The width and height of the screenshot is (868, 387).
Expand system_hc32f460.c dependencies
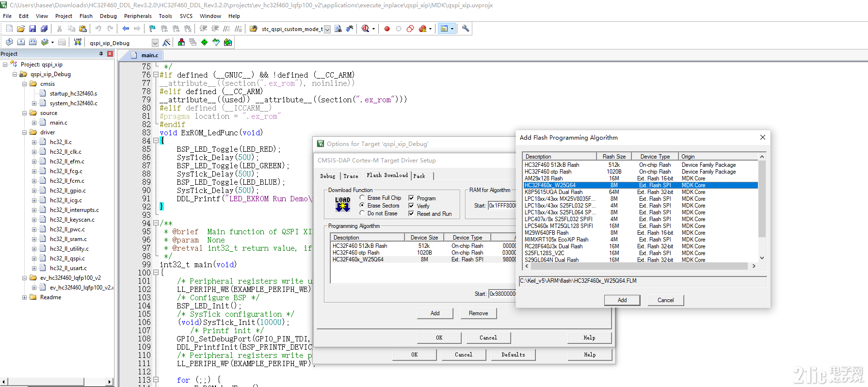(34, 103)
